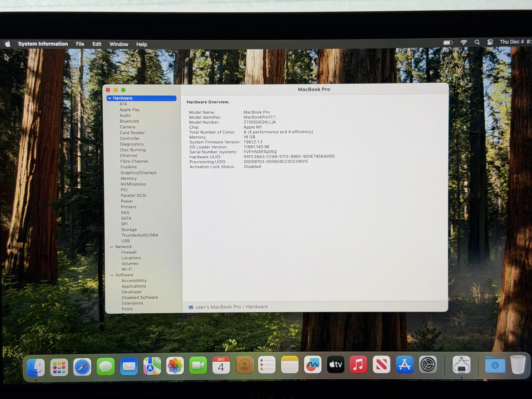This screenshot has width=532, height=399.
Task: Open Safari from the Dock
Action: point(82,366)
